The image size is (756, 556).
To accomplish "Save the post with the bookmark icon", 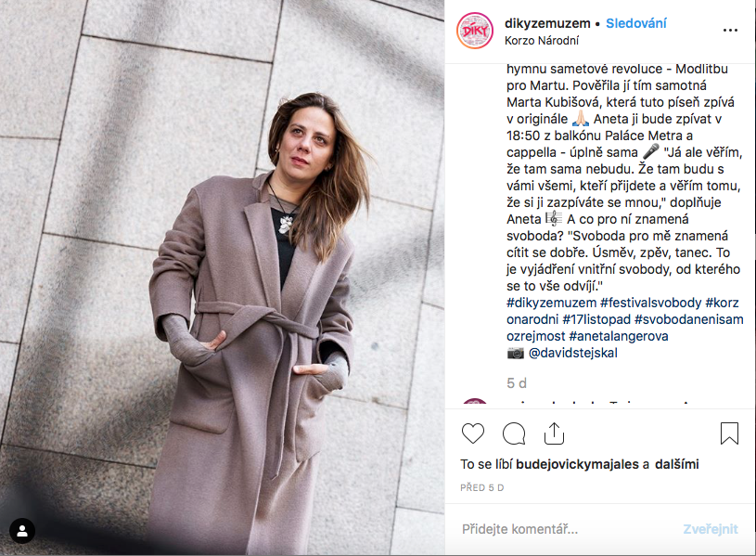I will tap(729, 433).
